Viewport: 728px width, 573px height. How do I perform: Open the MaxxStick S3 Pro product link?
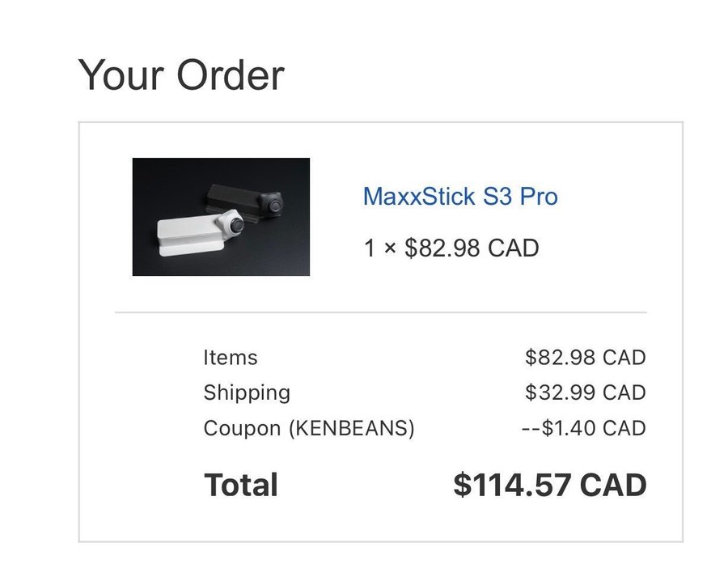coord(460,197)
